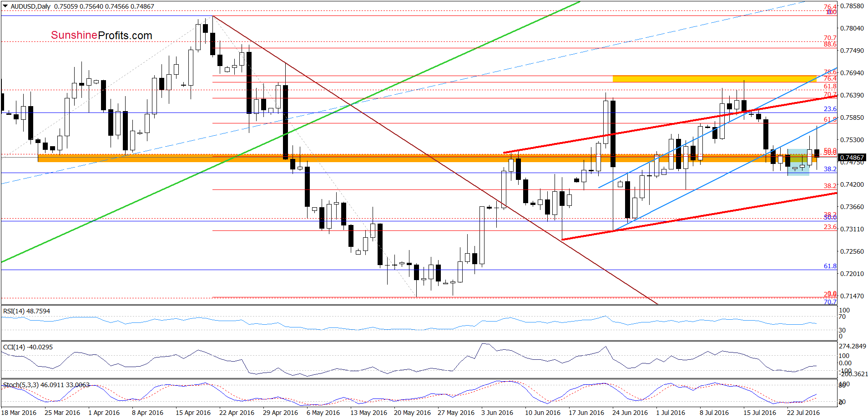Click the AUDUSD,Daily chart title
This screenshot has height=419, width=868.
[31, 6]
